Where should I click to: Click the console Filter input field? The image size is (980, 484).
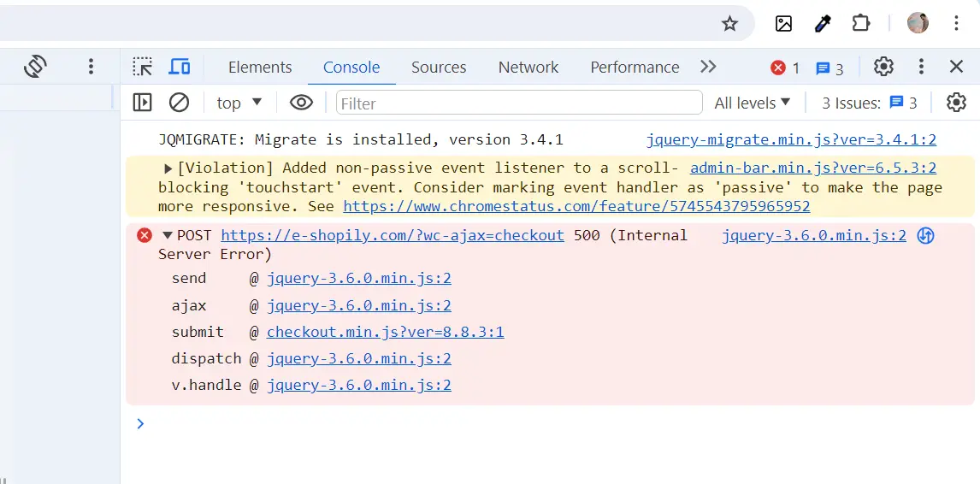[x=518, y=103]
